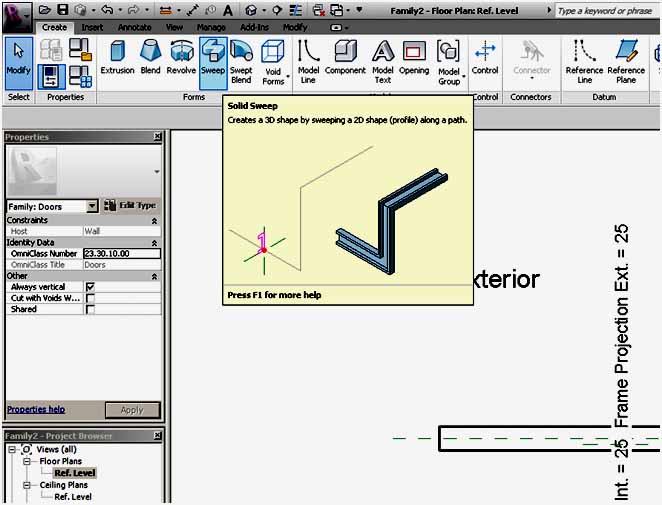Image resolution: width=662 pixels, height=505 pixels.
Task: Add an Opening with the ribbon tool
Action: [x=414, y=58]
